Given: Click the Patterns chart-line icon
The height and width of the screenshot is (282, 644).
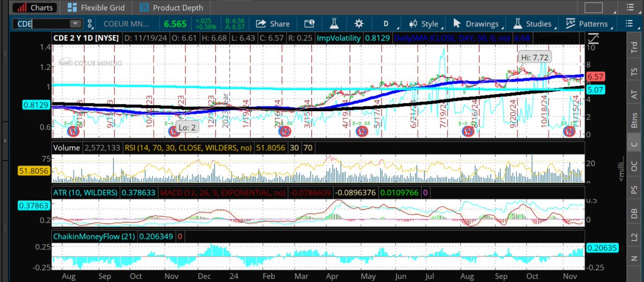Looking at the screenshot, I should click(x=570, y=24).
